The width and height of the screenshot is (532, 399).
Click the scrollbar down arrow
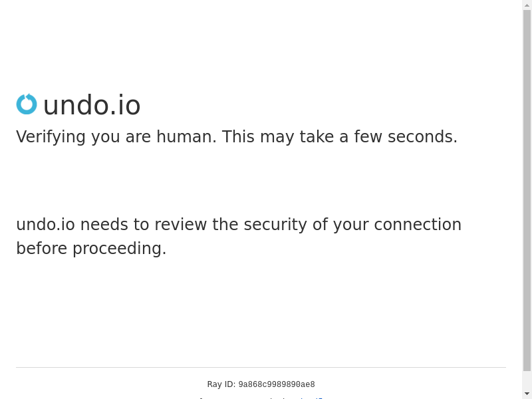point(527,394)
